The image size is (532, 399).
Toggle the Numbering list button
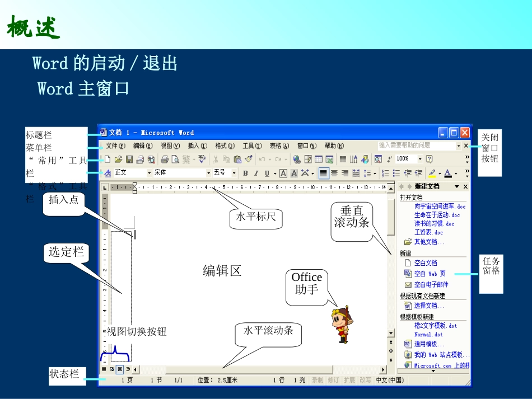(385, 173)
